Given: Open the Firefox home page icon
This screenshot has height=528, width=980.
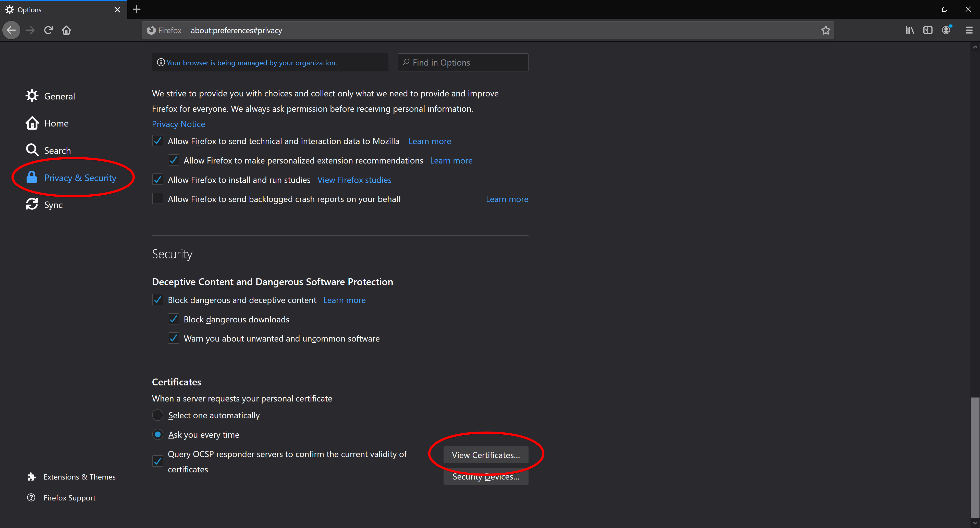Looking at the screenshot, I should click(x=67, y=30).
